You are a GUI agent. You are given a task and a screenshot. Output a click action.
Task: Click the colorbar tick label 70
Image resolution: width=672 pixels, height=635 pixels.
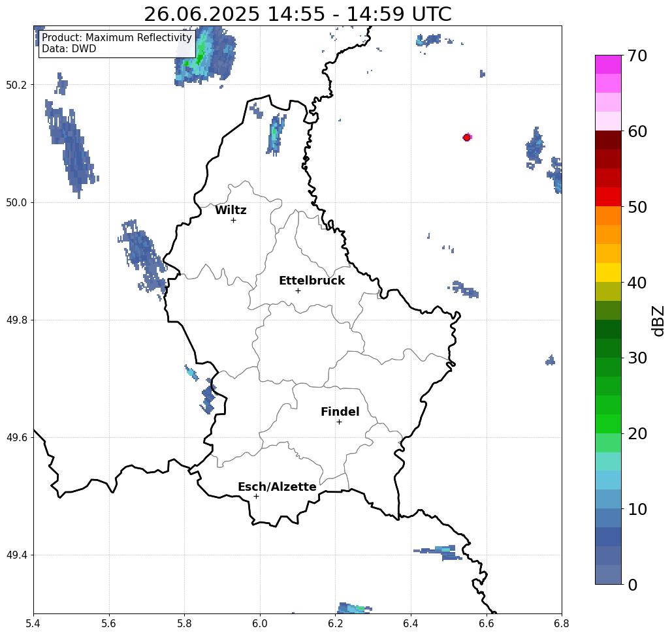(637, 55)
